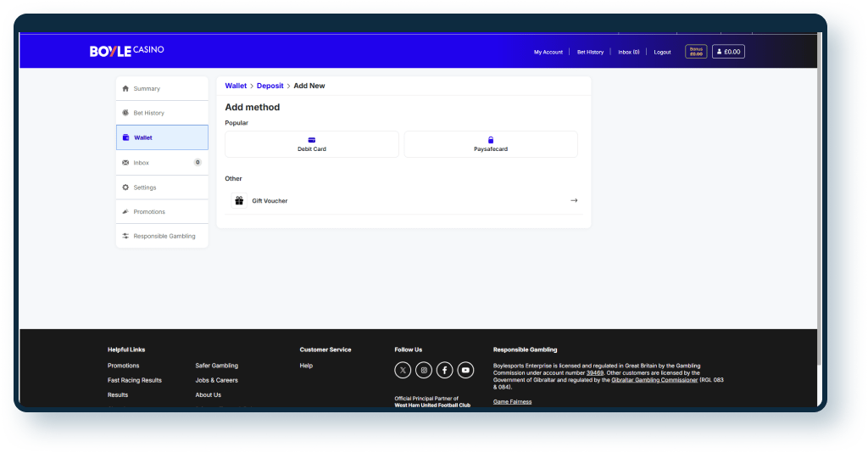Click the Bonus balance box
Image resolution: width=868 pixels, height=453 pixels.
tap(696, 52)
